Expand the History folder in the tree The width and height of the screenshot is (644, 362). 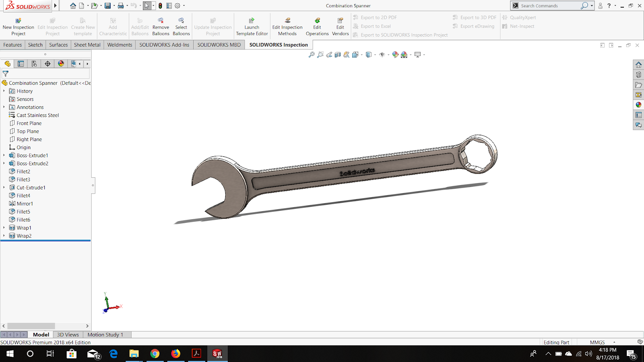(4, 91)
